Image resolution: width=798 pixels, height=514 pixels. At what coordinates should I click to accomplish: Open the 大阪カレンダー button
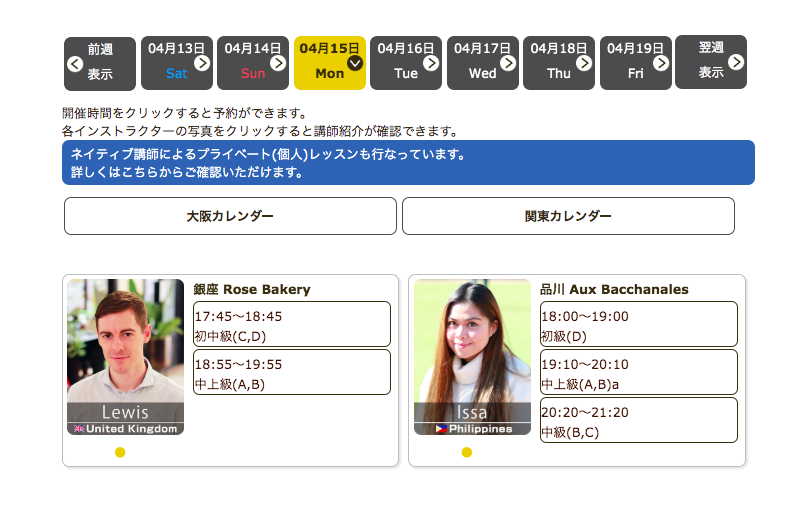(230, 216)
